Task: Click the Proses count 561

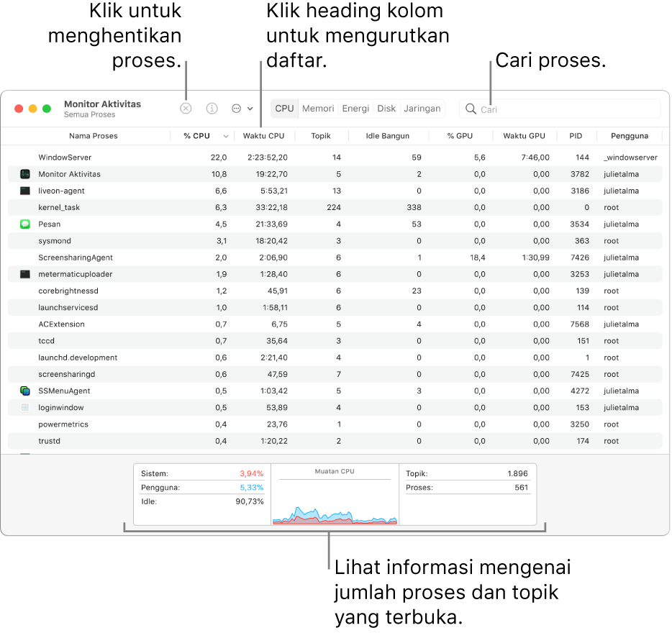Action: point(521,488)
